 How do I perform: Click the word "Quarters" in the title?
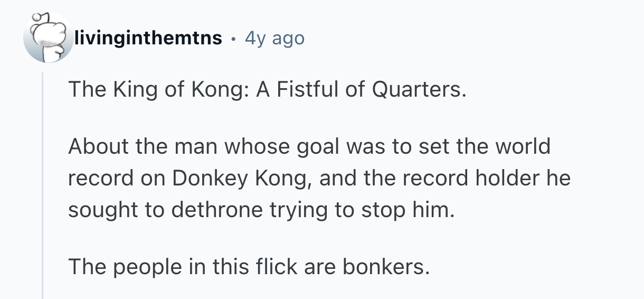tap(419, 90)
